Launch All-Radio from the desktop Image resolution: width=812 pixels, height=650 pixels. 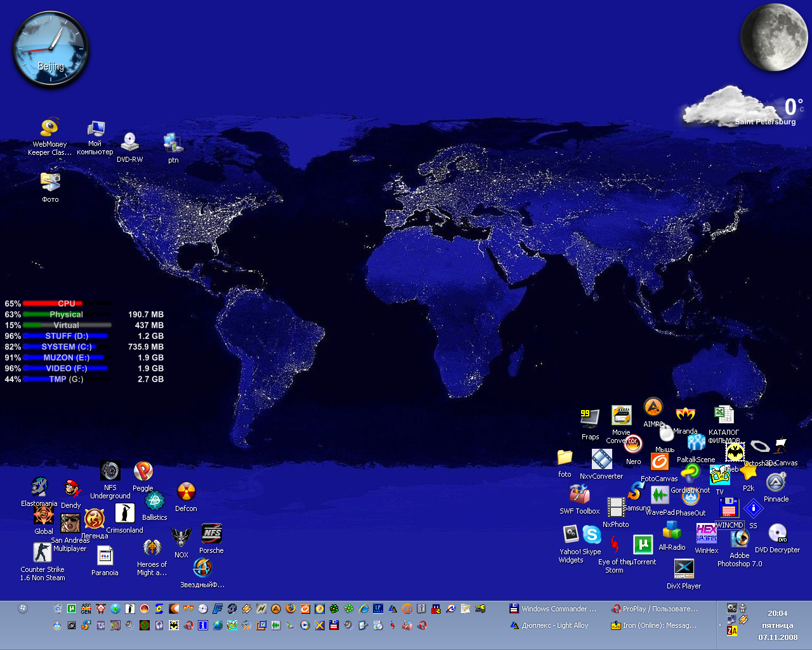coord(672,531)
